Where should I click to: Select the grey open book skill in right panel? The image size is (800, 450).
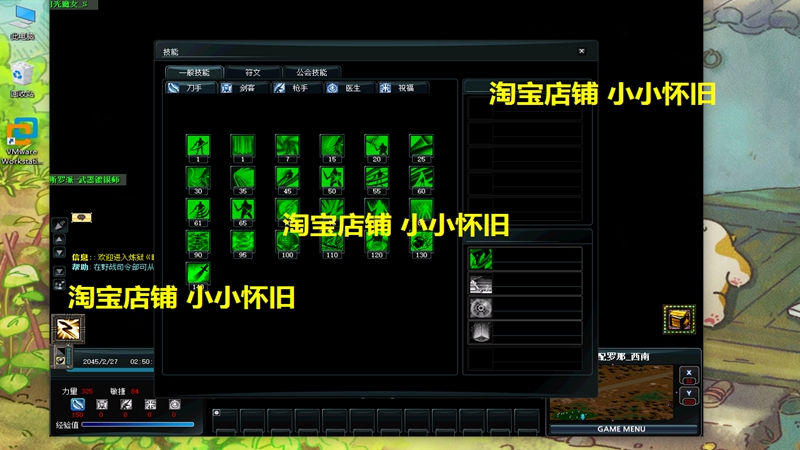point(481,333)
